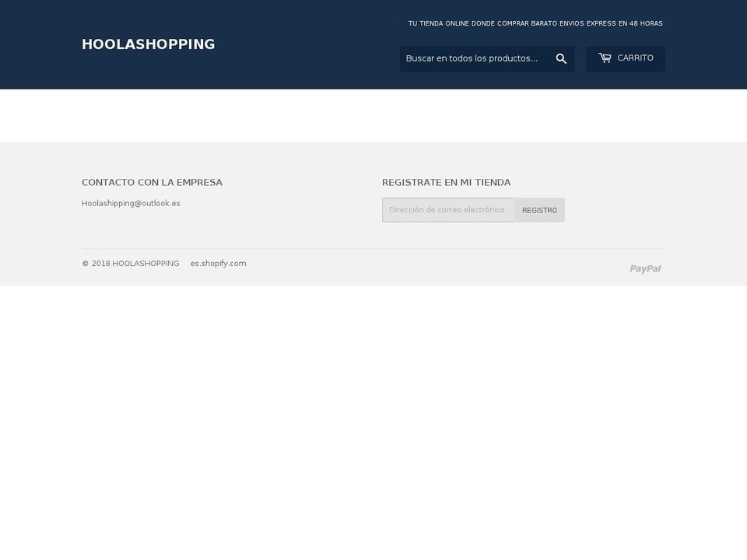Open the CARRITO cart button
This screenshot has width=747, height=560.
pos(626,58)
